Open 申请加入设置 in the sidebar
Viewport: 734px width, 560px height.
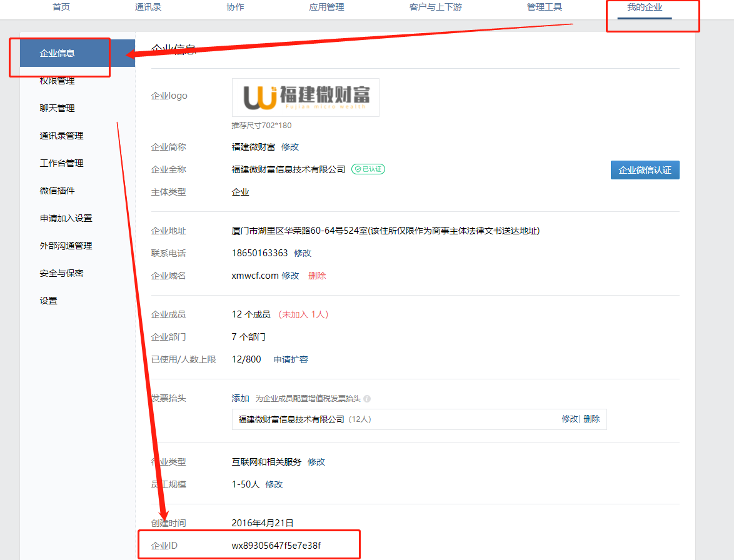(x=66, y=218)
